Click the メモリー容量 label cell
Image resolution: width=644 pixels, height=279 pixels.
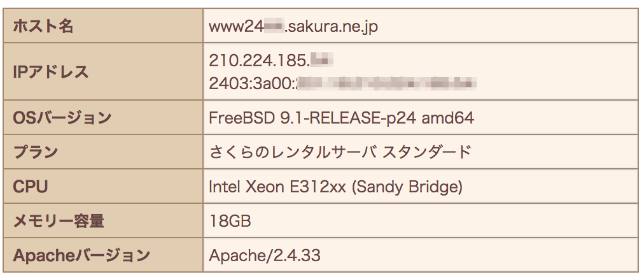(x=103, y=221)
